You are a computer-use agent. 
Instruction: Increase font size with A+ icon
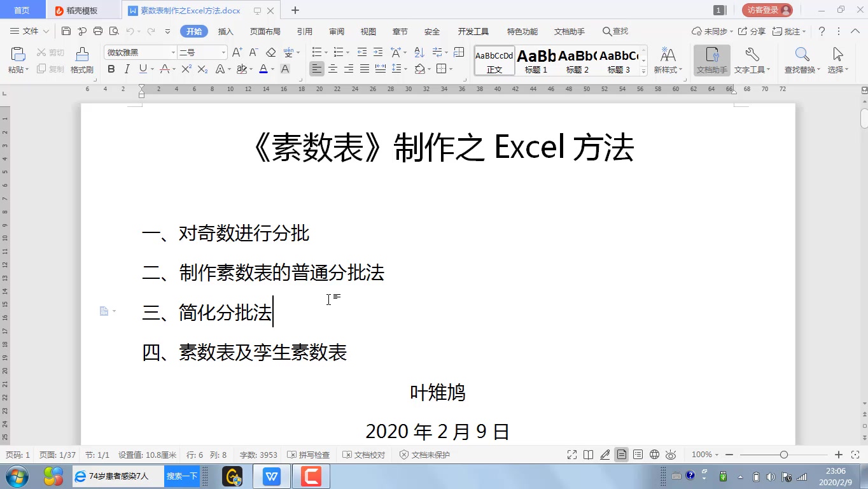237,52
